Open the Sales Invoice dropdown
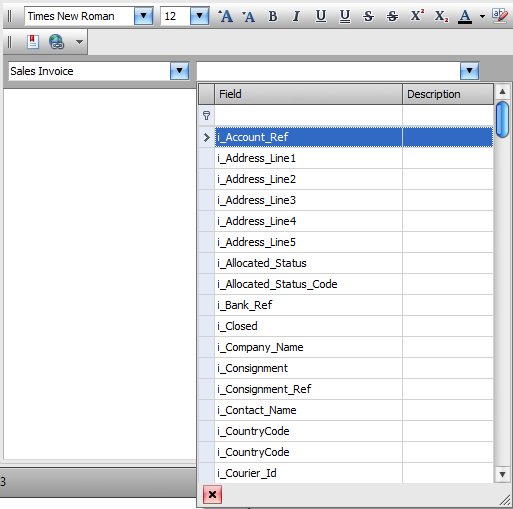The height and width of the screenshot is (509, 513). click(180, 71)
